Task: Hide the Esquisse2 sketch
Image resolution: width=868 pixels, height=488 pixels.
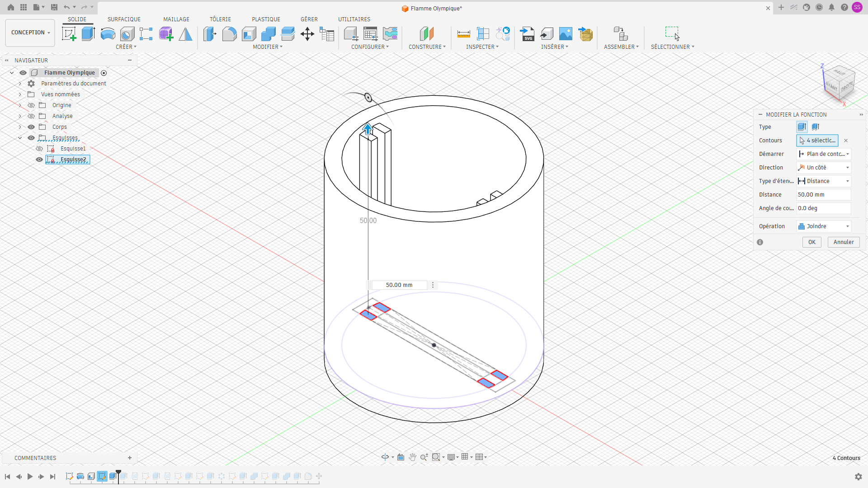Action: click(x=39, y=160)
